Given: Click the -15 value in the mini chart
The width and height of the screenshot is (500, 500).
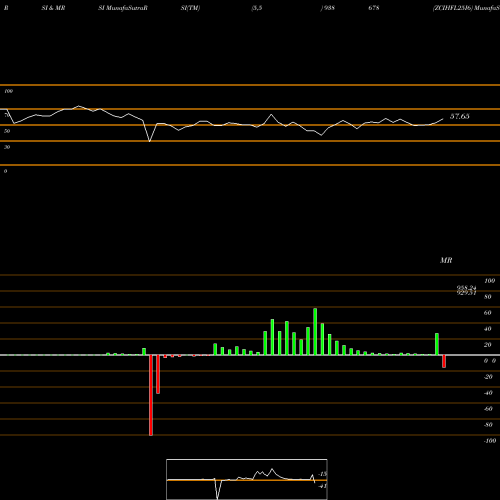Looking at the screenshot, I should click(323, 474).
